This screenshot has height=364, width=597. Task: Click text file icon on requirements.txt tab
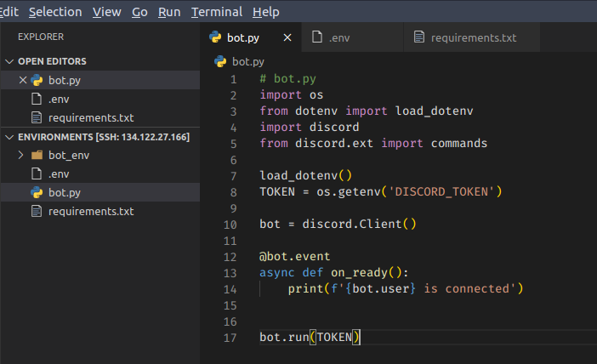418,37
